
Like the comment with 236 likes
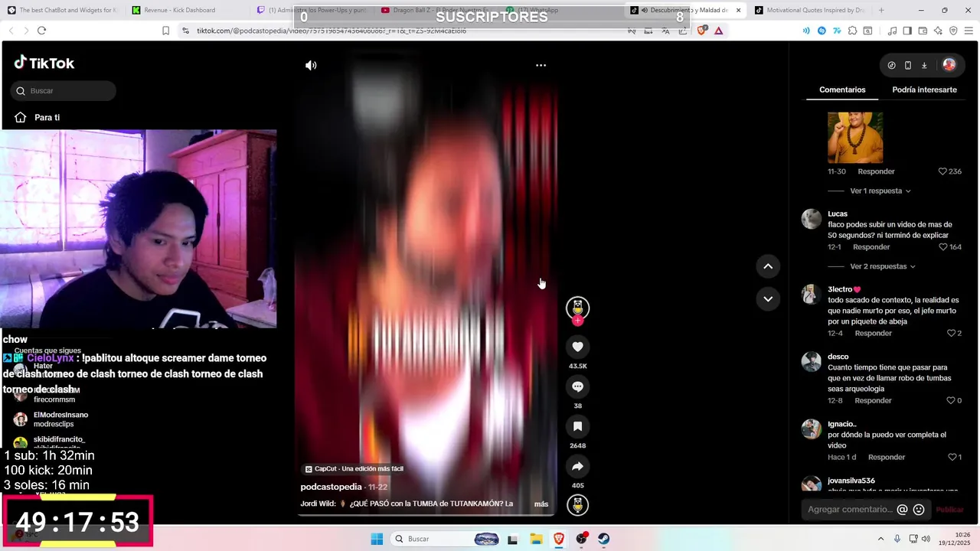pos(943,171)
